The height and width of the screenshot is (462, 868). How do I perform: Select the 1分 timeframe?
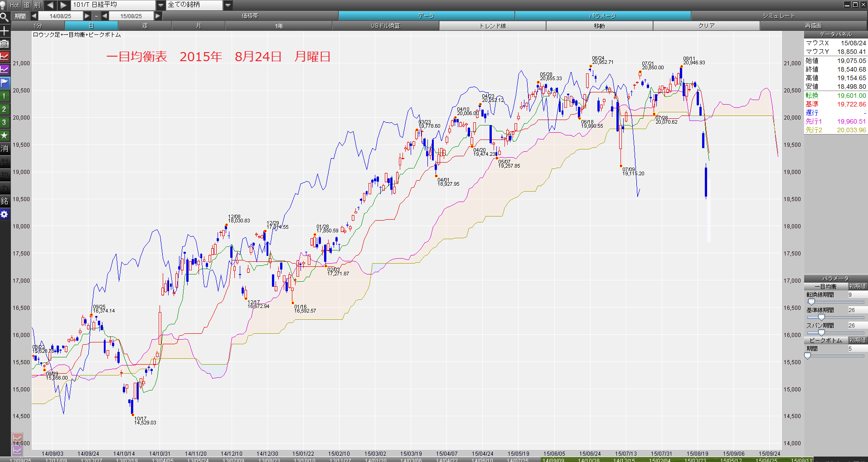(38, 26)
